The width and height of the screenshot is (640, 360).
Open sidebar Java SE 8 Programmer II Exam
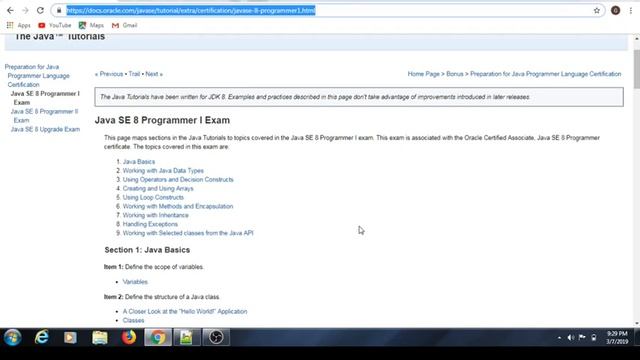[x=44, y=116]
